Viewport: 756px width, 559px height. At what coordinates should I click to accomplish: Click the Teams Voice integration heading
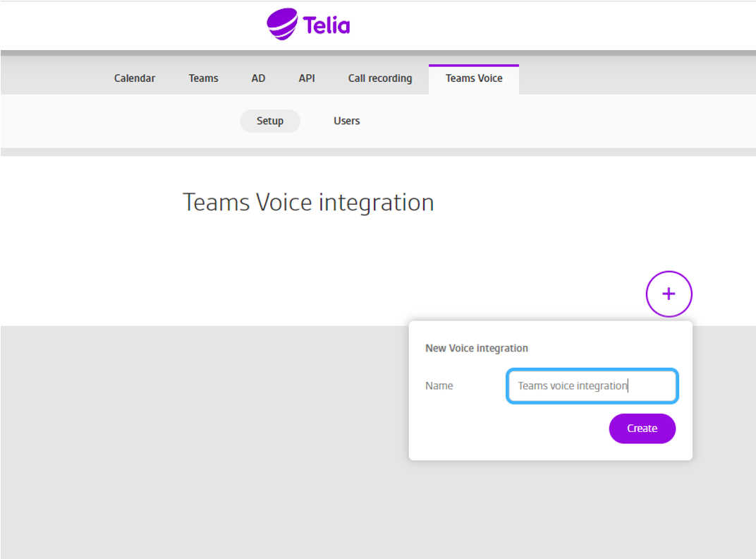(308, 203)
